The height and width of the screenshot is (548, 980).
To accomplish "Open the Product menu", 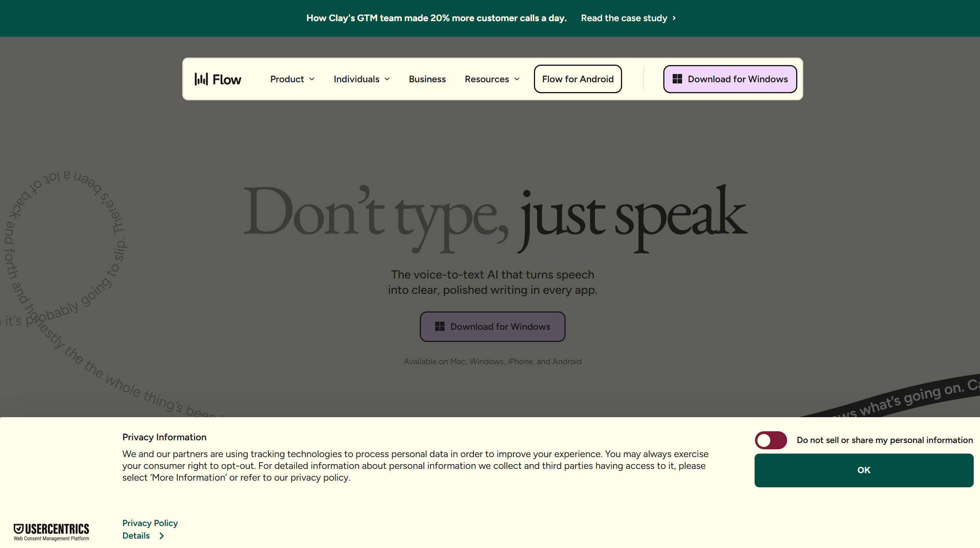I will point(292,79).
